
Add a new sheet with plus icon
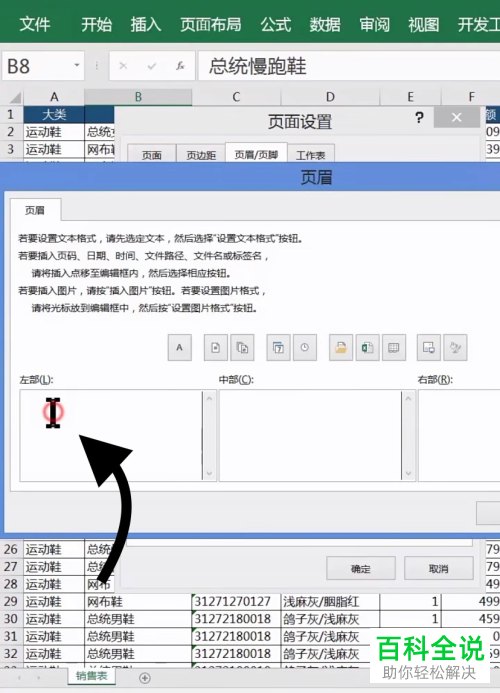point(145,678)
